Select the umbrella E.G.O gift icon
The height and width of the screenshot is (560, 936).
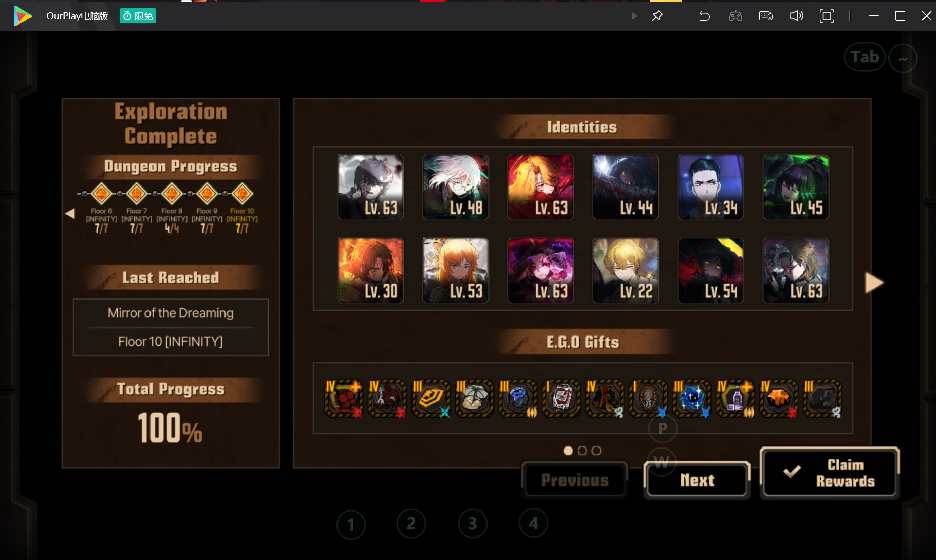click(x=474, y=398)
